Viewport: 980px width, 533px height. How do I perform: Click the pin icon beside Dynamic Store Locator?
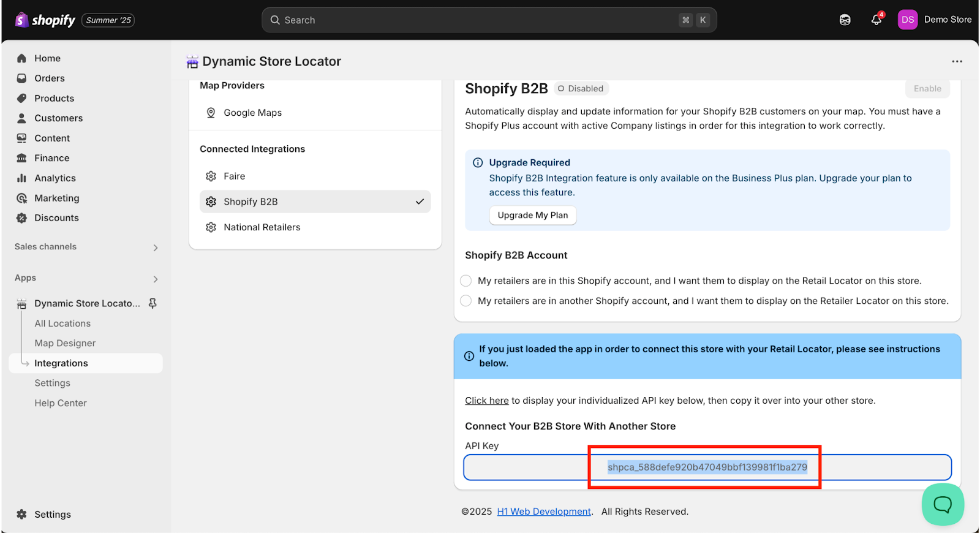(153, 303)
